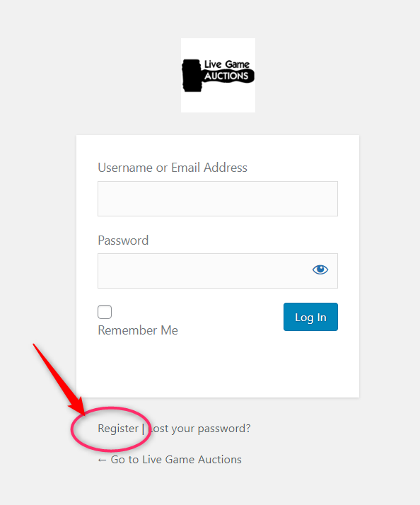Open the Register link
This screenshot has height=505, width=420.
118,429
